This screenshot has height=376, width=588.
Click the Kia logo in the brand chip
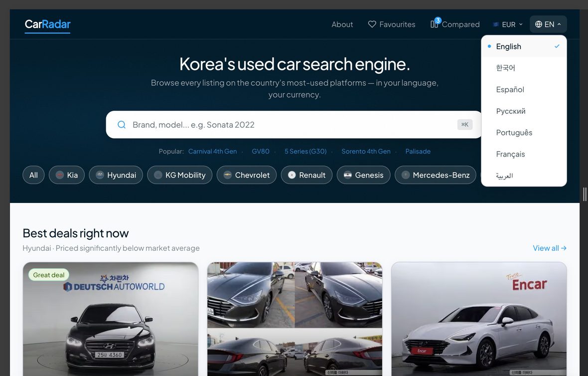click(60, 175)
